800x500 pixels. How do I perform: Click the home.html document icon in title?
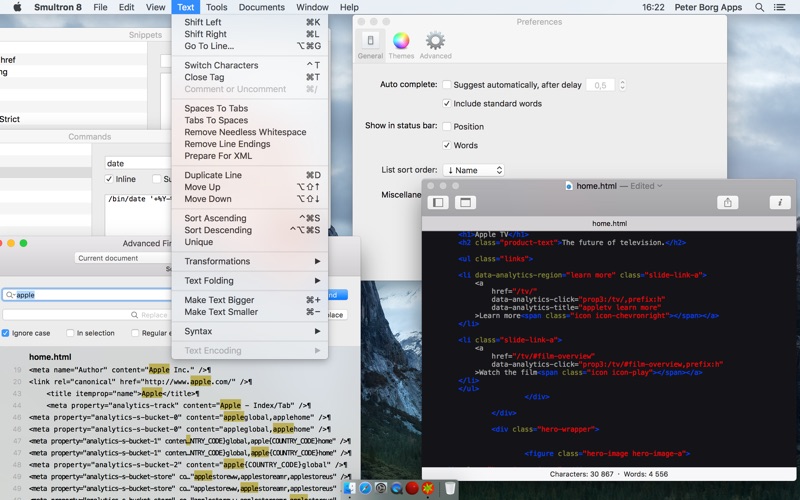pyautogui.click(x=569, y=186)
